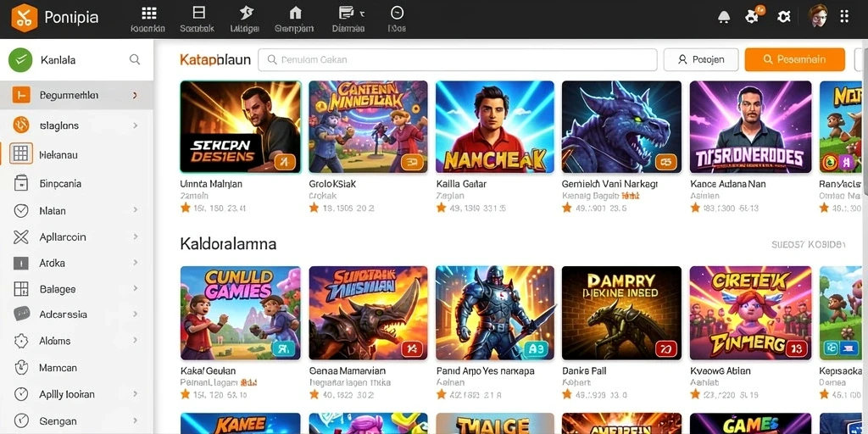Expand the Apllarcoin chevron
Viewport: 868px width, 434px height.
135,236
